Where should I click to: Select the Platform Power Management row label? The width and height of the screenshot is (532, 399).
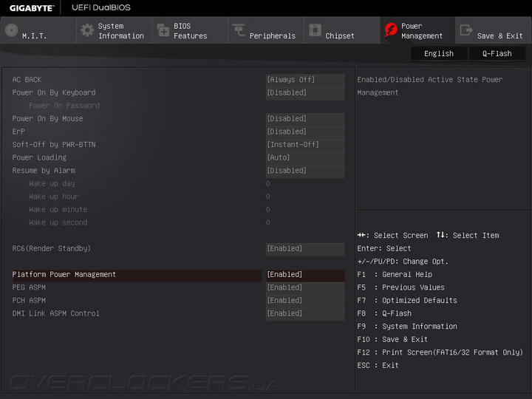pyautogui.click(x=64, y=274)
